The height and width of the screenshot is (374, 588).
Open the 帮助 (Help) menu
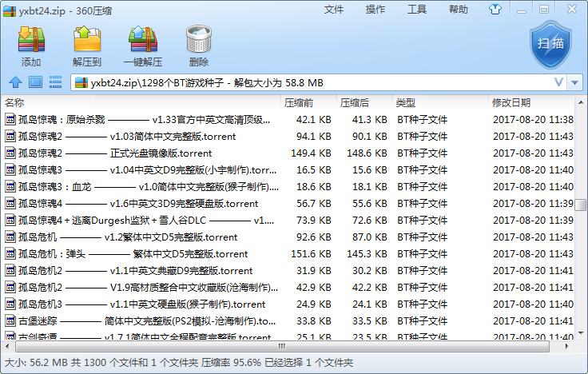[458, 10]
